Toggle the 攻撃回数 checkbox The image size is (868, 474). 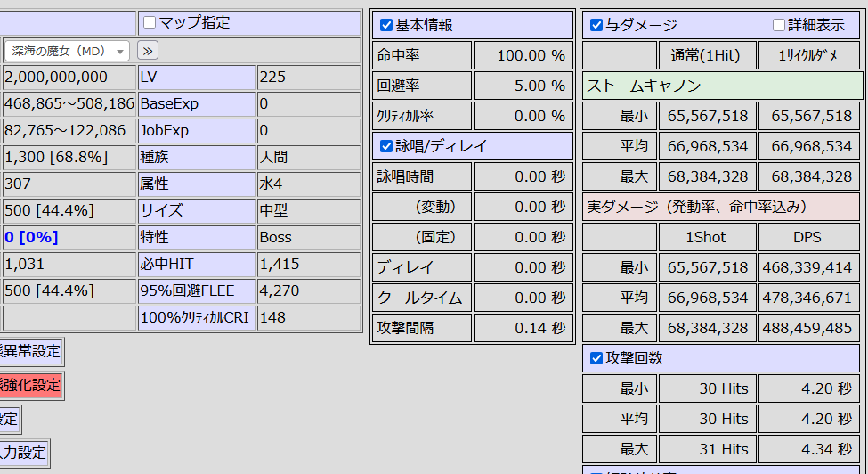pos(596,358)
